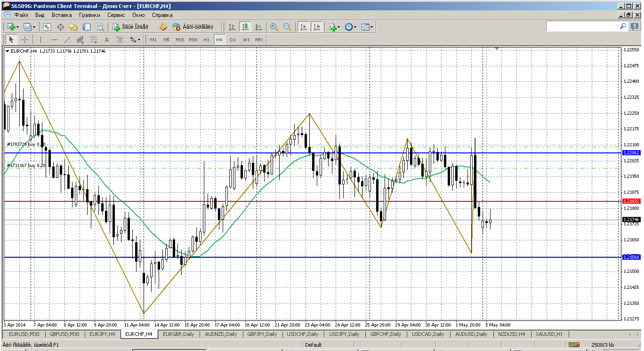This screenshot has height=351, width=644.
Task: Click in the toolbar search field
Action: [x=582, y=27]
